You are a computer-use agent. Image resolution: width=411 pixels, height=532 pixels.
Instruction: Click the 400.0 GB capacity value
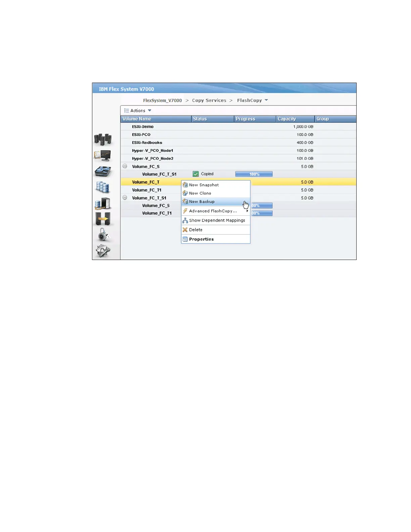pos(305,142)
